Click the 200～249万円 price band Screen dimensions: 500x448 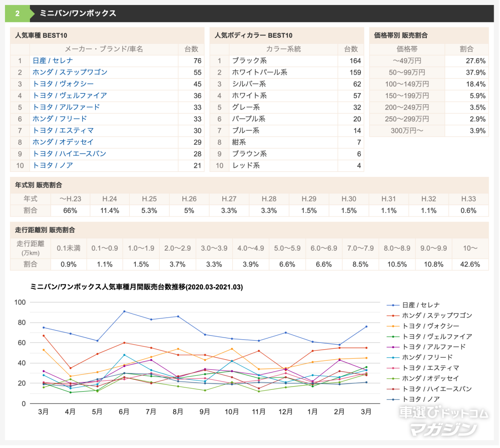click(x=407, y=107)
